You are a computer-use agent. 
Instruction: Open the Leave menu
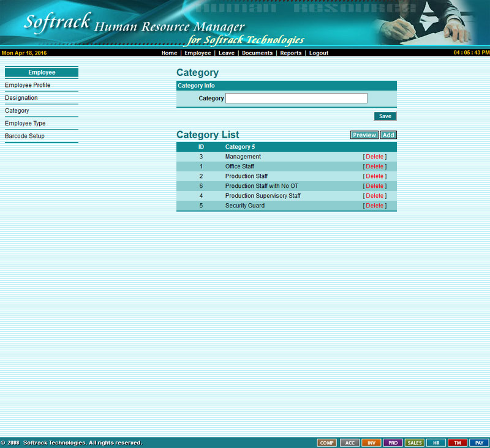(x=226, y=53)
